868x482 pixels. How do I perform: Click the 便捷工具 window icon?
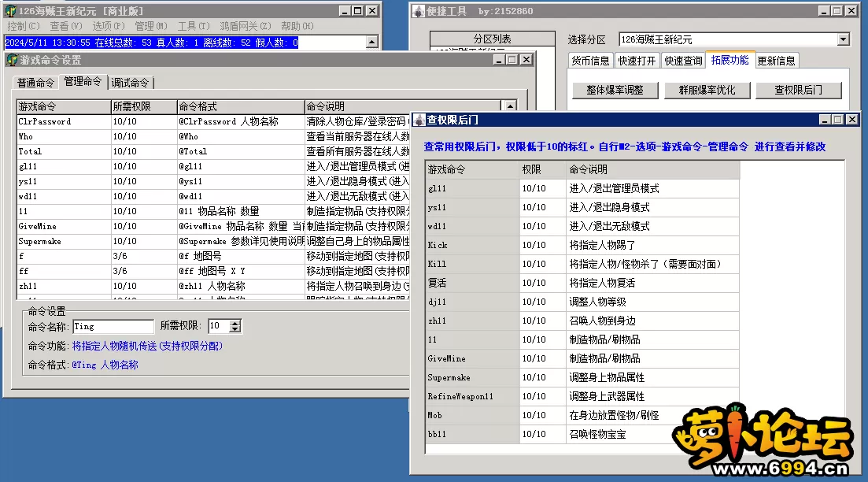click(419, 10)
